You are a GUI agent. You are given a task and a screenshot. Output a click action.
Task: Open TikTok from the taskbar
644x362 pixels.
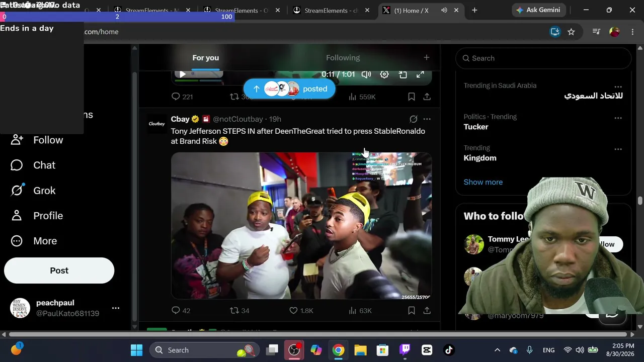click(449, 350)
